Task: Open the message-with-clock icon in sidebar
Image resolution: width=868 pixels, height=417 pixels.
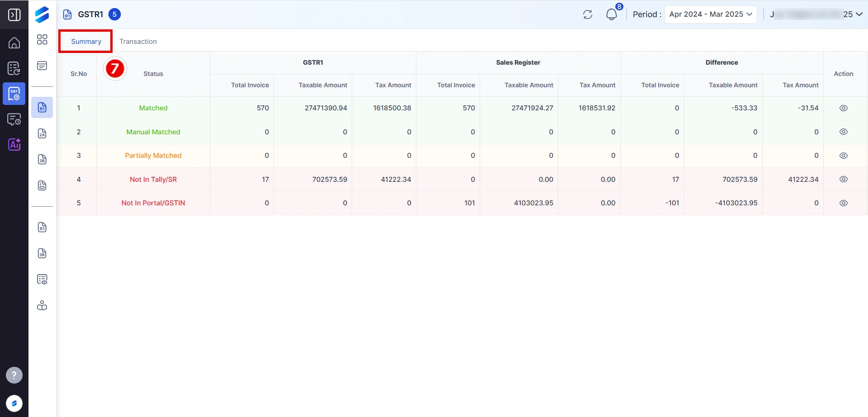Action: tap(14, 119)
